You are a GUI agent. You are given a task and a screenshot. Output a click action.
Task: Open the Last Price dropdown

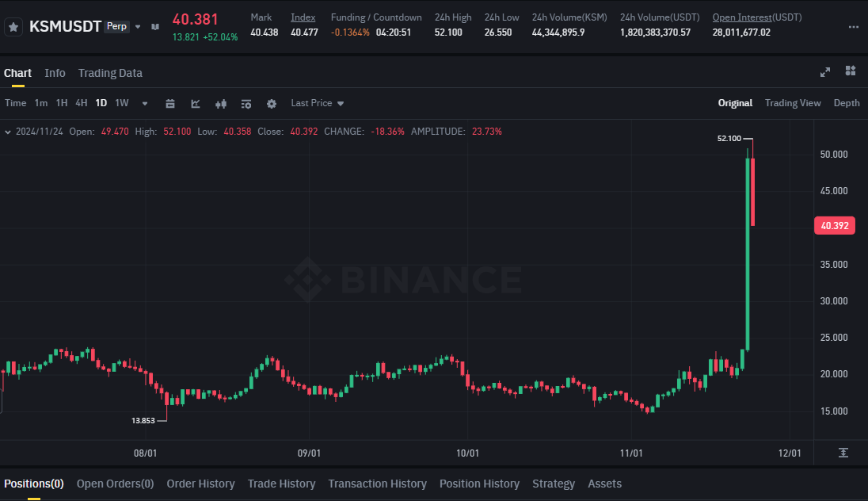point(318,103)
